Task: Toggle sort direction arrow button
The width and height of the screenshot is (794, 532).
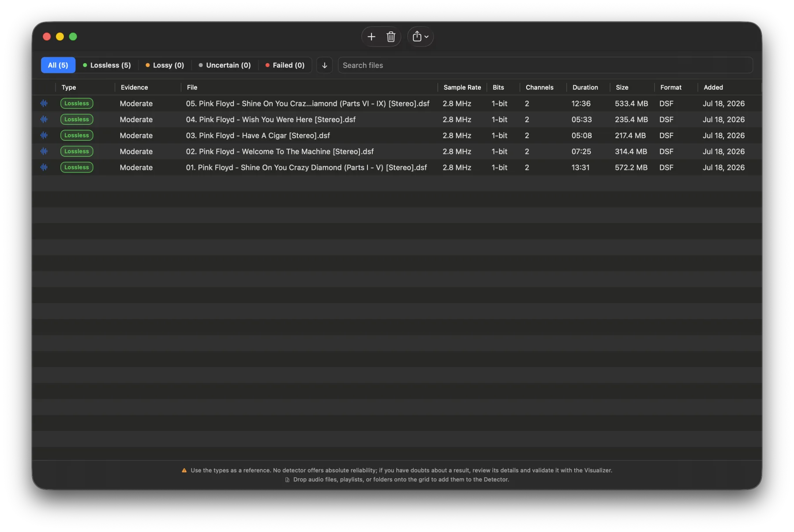Action: 324,65
